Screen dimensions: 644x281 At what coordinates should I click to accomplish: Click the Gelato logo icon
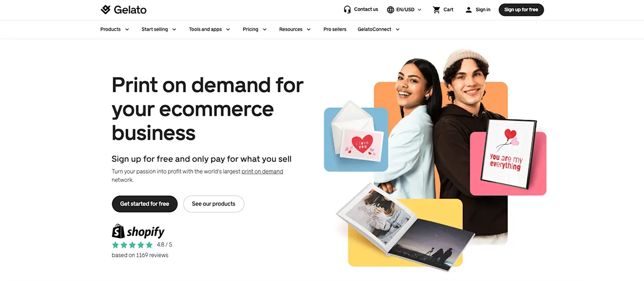pos(106,10)
